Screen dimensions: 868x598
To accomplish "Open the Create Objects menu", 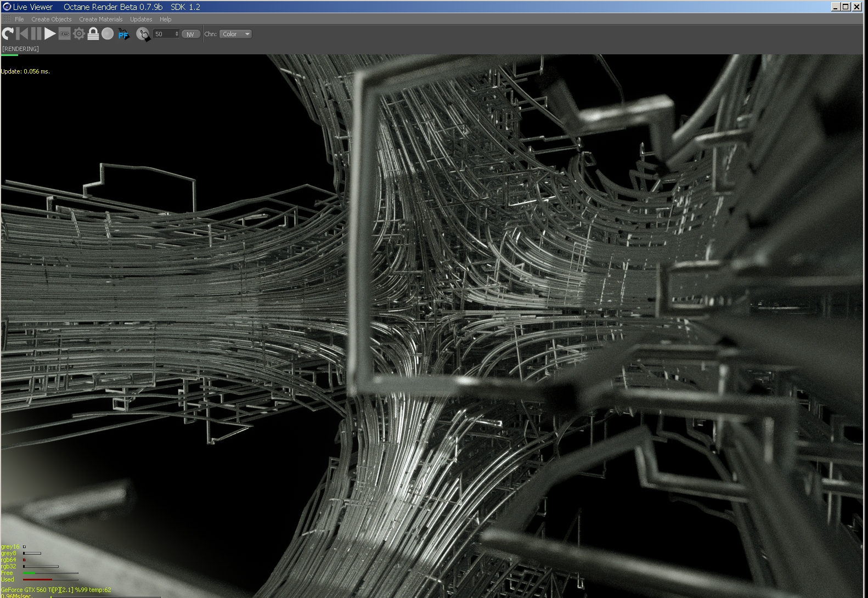I will pyautogui.click(x=51, y=19).
